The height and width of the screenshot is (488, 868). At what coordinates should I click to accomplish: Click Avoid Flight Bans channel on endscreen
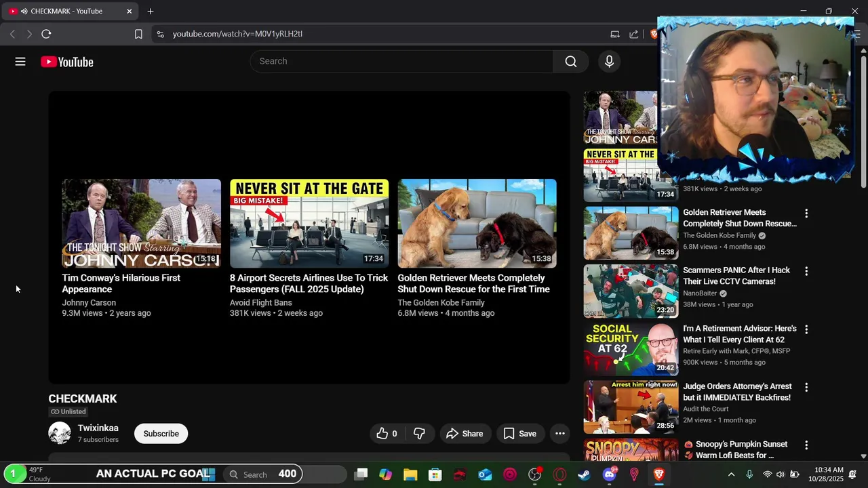tap(261, 303)
